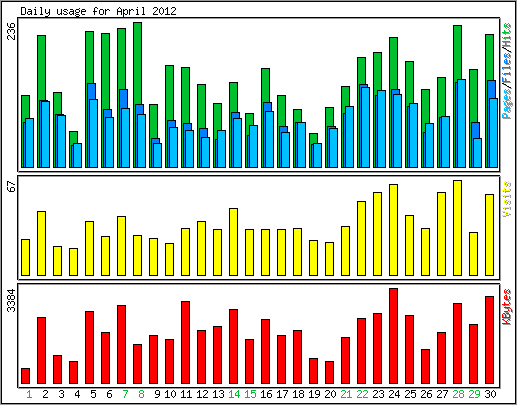Click day label '30' on the x-axis

[490, 395]
